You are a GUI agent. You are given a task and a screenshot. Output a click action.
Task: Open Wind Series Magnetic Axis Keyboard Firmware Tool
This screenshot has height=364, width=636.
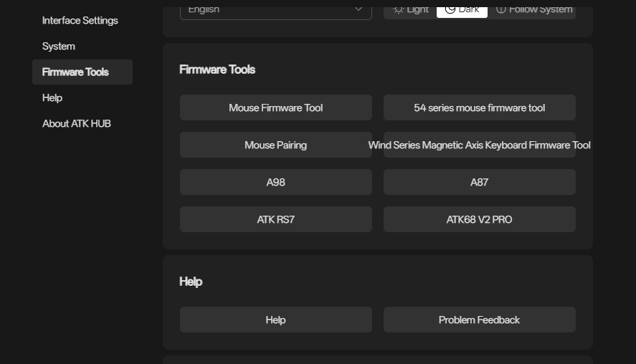pyautogui.click(x=480, y=145)
